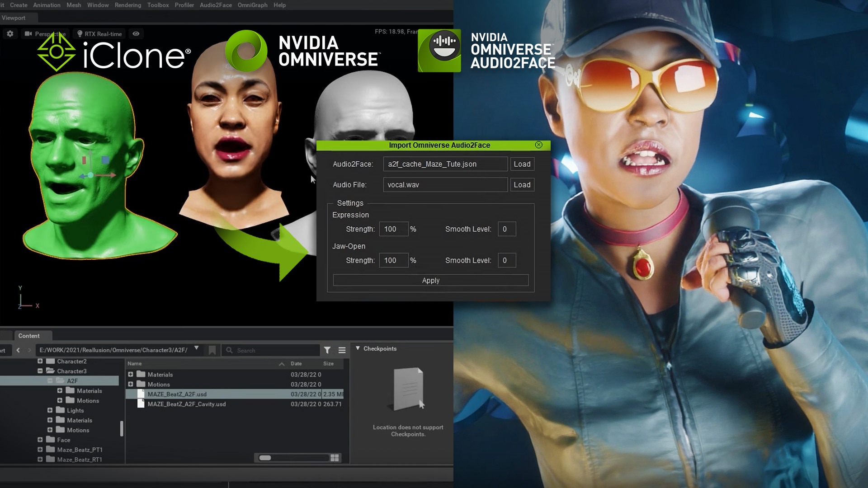
Task: Collapse the Checkpoints section triangle
Action: (358, 348)
